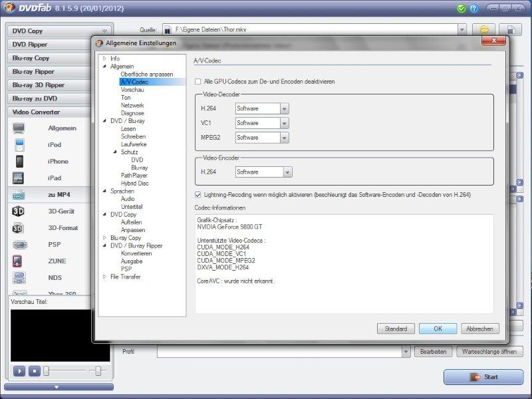The width and height of the screenshot is (532, 399).
Task: Expand the Blu-ray Copy tree node
Action: coord(104,238)
